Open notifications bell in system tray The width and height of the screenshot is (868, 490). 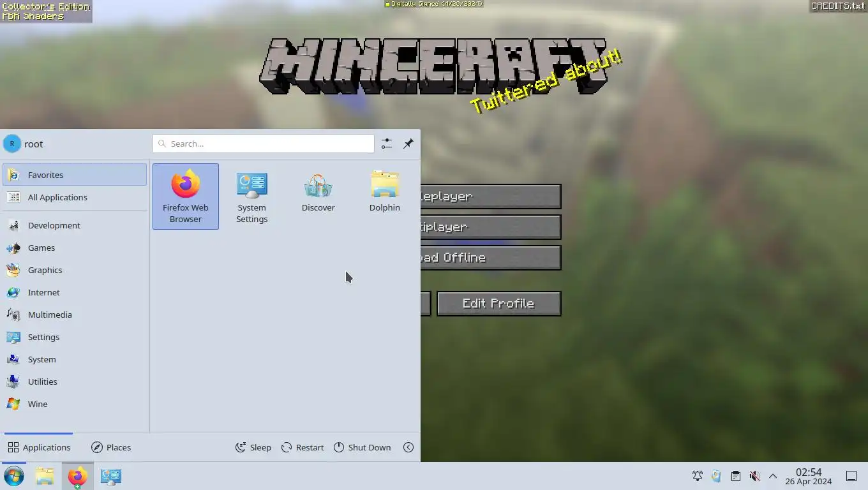[x=698, y=476]
